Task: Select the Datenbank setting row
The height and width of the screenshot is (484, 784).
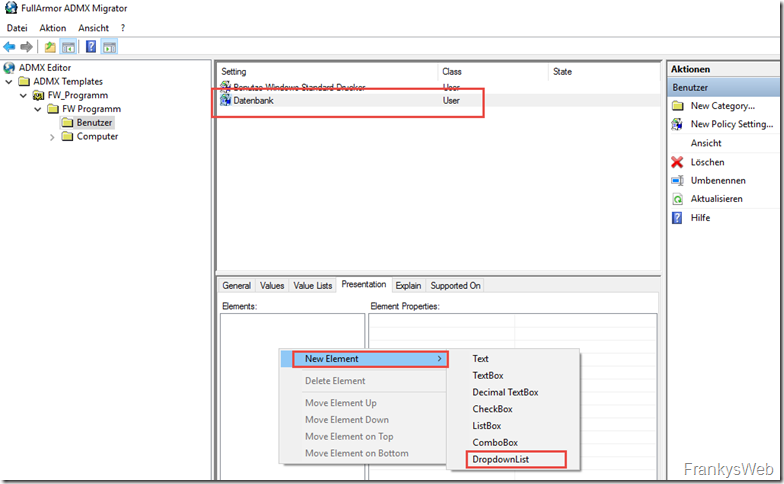Action: pyautogui.click(x=439, y=100)
